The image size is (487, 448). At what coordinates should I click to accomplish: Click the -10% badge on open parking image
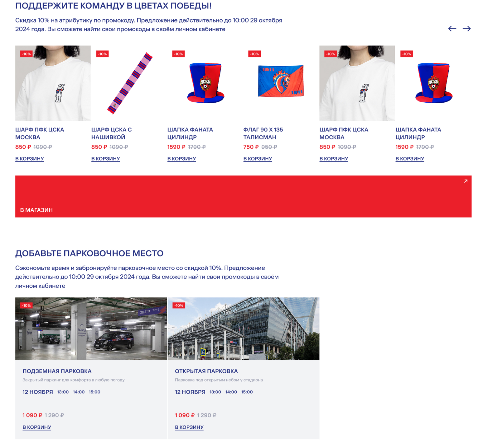click(x=179, y=305)
